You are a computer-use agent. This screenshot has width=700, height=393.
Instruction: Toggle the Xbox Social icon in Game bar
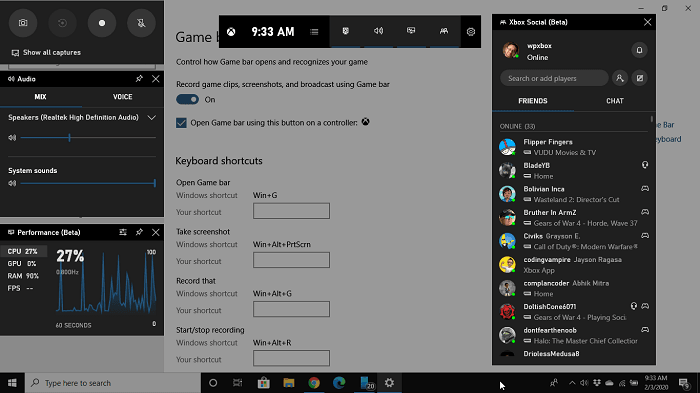click(x=444, y=31)
